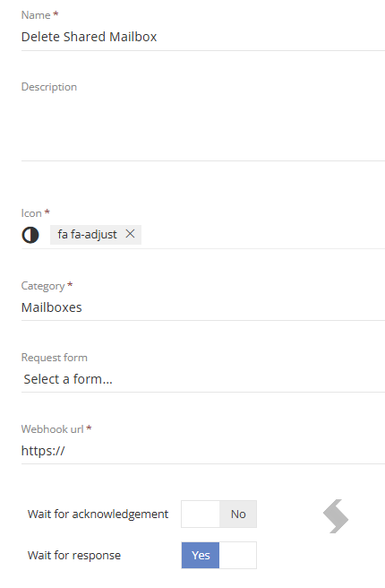Click the half-filled circle adjust icon preview
385x588 pixels.
click(30, 235)
